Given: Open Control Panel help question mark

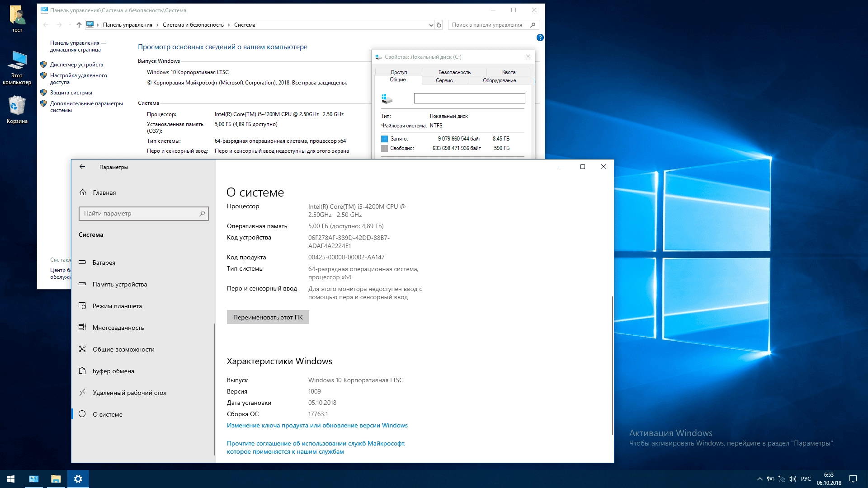Looking at the screenshot, I should 540,38.
